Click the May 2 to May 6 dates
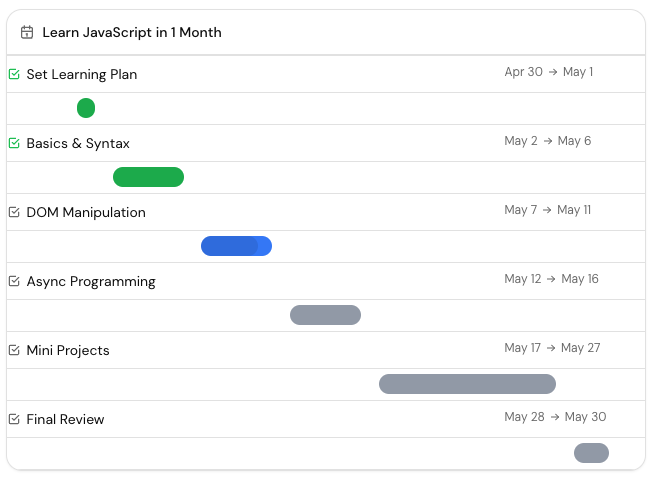The image size is (650, 477). [x=548, y=141]
